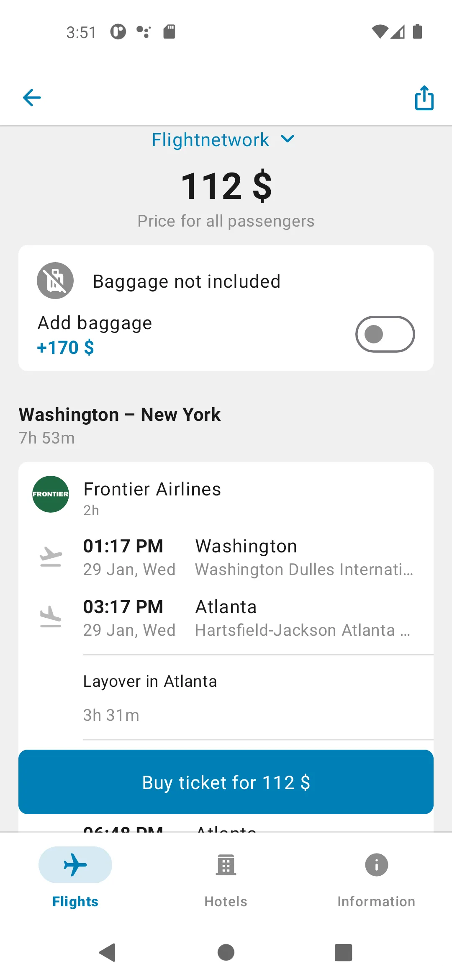Tap the Frontier Airlines logo
452x980 pixels.
(51, 494)
